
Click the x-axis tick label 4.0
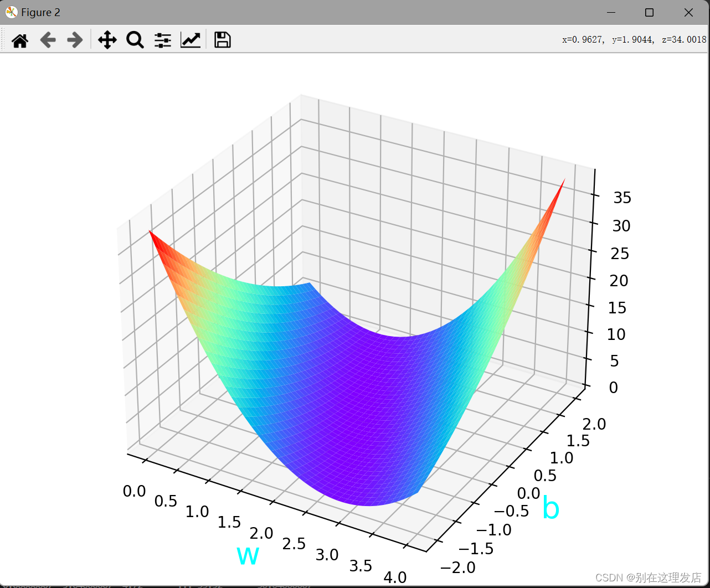395,577
